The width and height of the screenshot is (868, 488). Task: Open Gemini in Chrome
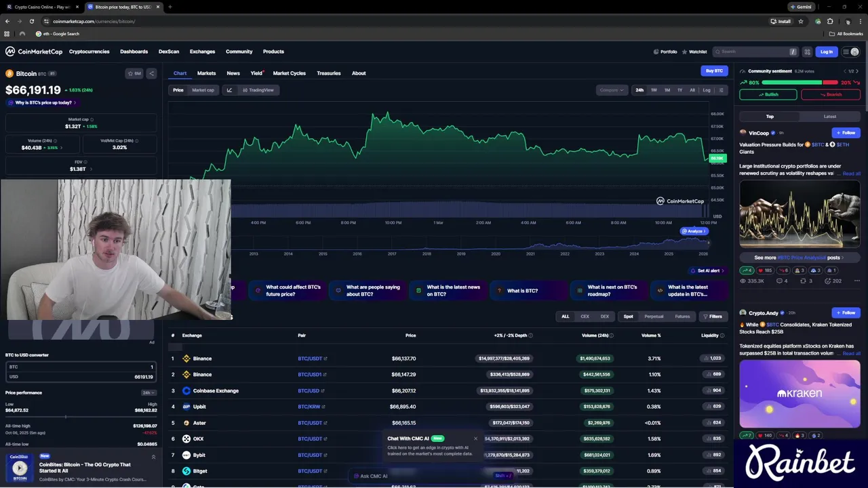801,7
